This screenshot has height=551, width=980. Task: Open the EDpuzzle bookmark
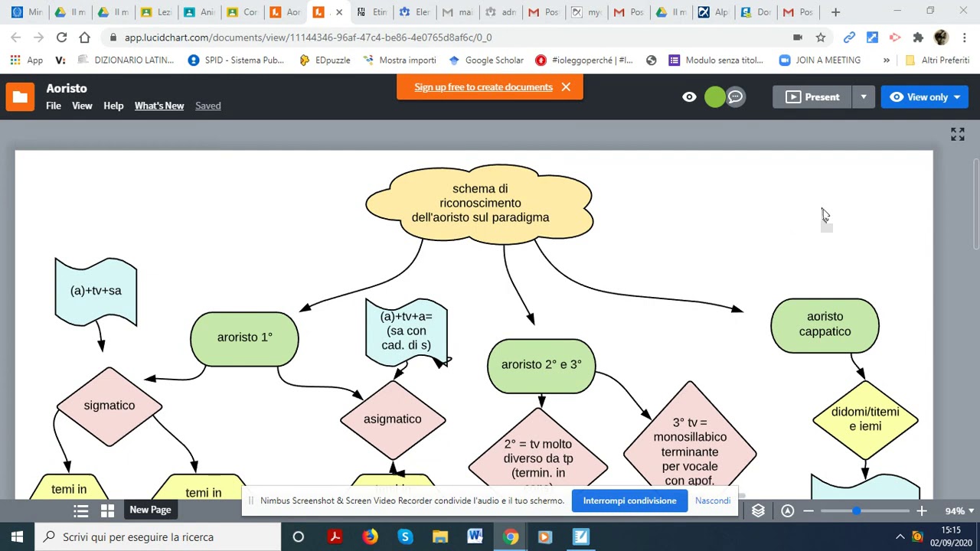(x=325, y=60)
